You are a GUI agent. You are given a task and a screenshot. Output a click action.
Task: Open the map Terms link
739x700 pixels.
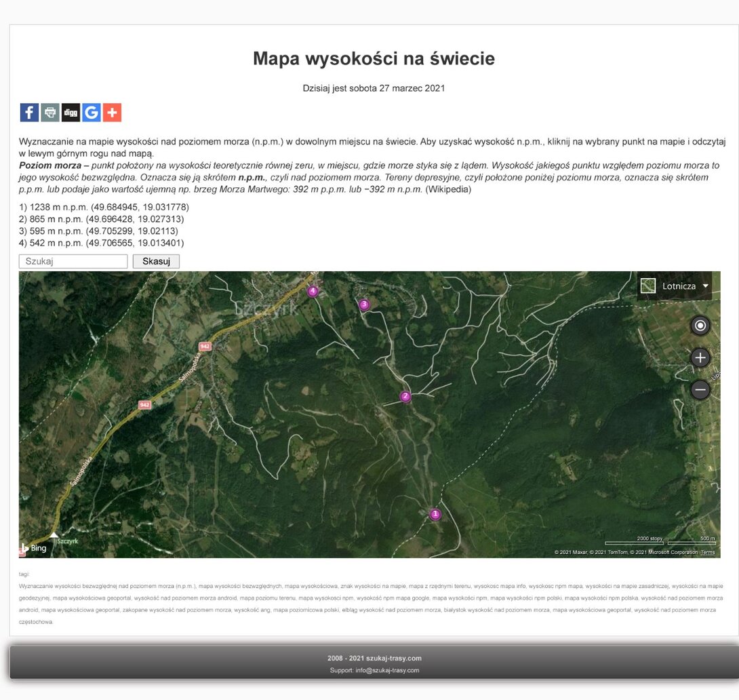point(707,552)
